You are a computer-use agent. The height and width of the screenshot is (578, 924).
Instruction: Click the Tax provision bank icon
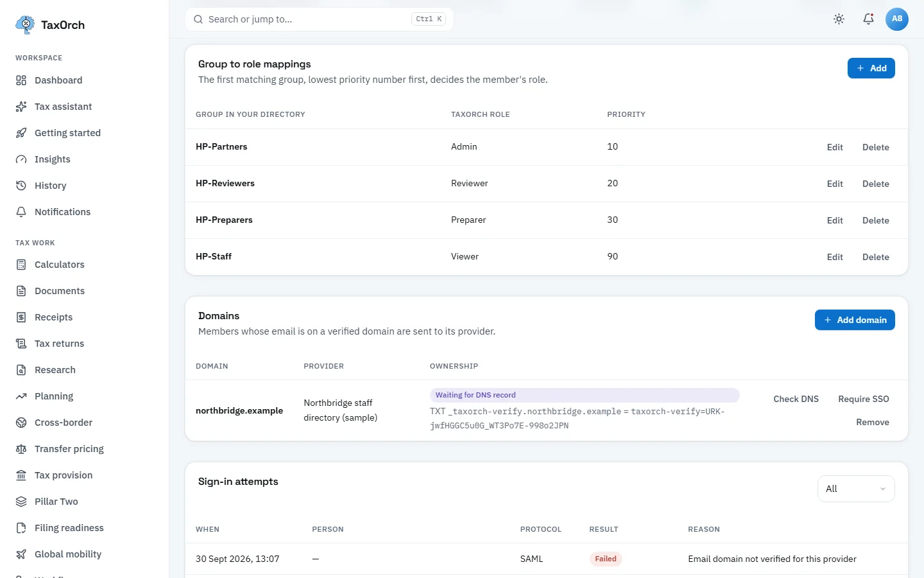(21, 475)
